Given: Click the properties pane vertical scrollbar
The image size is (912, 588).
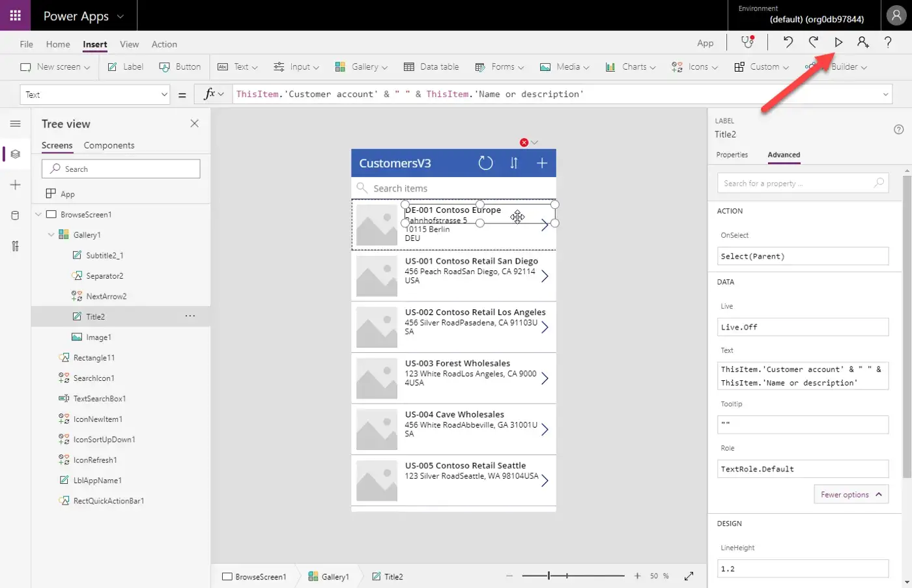Looking at the screenshot, I should coord(907,326).
